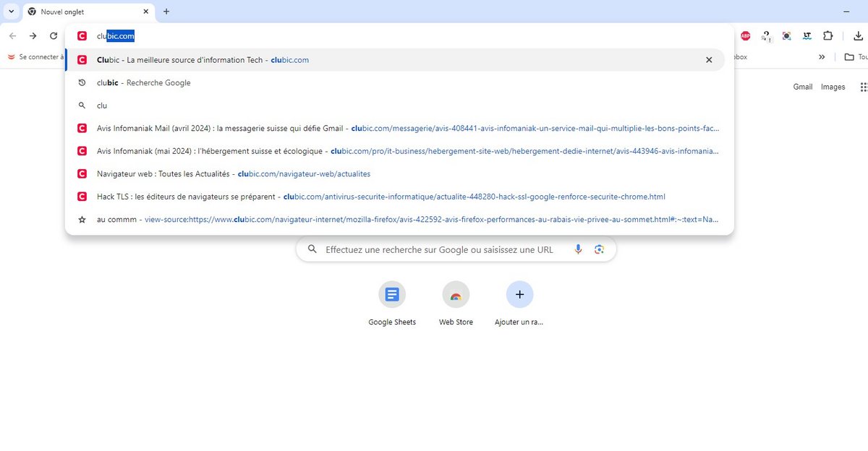
Task: Close the Nouvel onglet tab
Action: pyautogui.click(x=146, y=12)
